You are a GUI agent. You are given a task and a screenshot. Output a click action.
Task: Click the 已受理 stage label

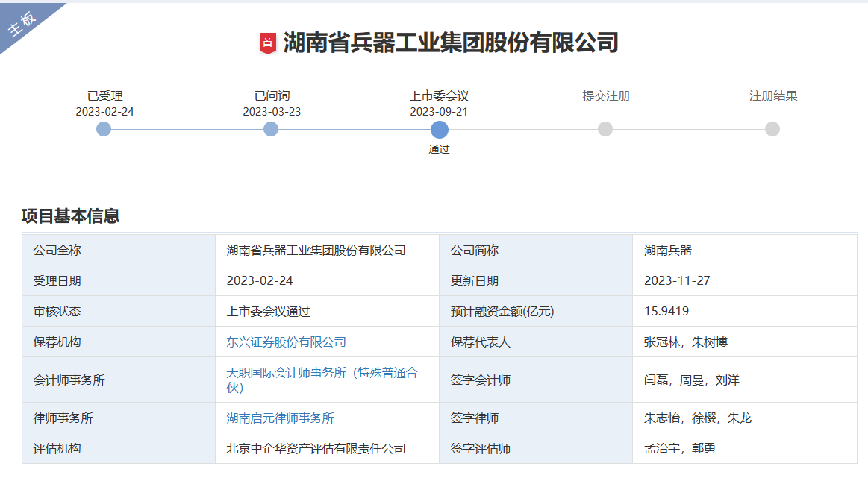pos(104,96)
